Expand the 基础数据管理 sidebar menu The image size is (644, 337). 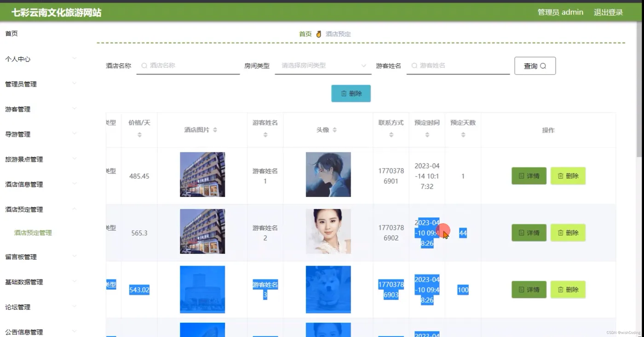click(x=40, y=282)
